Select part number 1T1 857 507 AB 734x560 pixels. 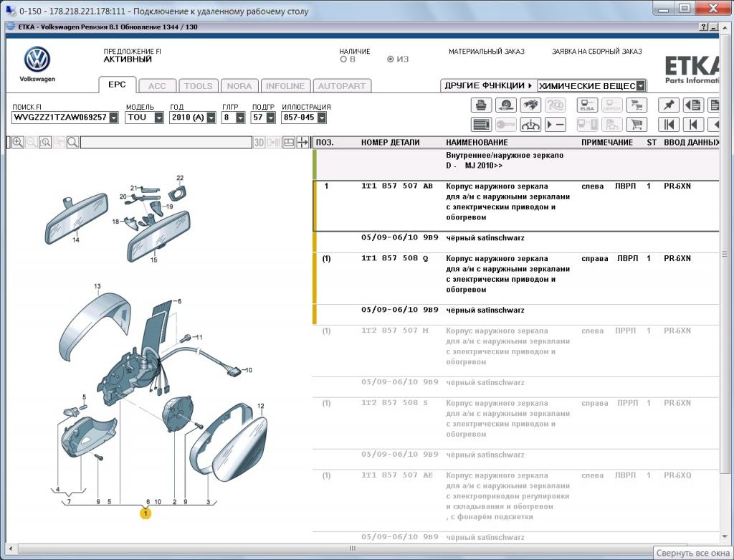[397, 186]
